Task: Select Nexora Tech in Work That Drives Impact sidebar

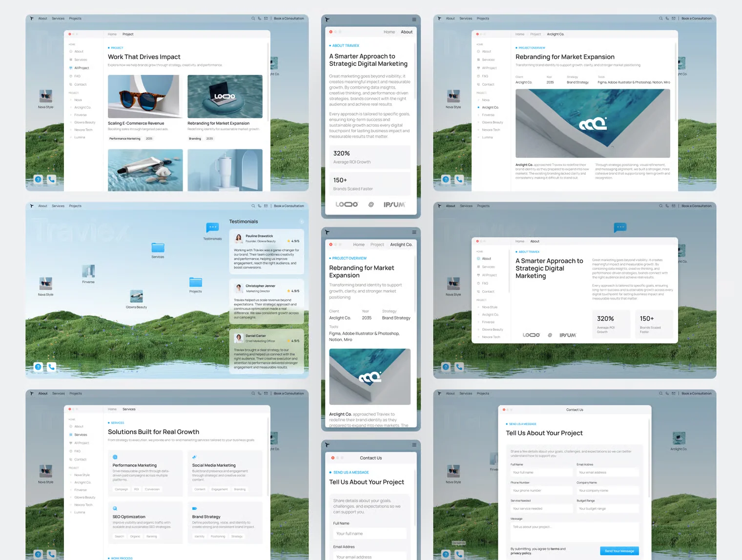Action: (x=83, y=130)
